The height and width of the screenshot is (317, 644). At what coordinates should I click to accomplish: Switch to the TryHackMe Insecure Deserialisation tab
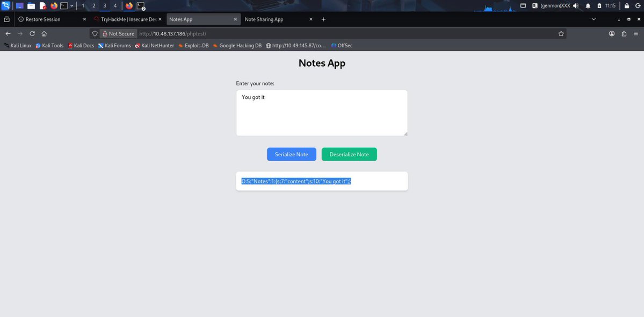click(x=128, y=19)
